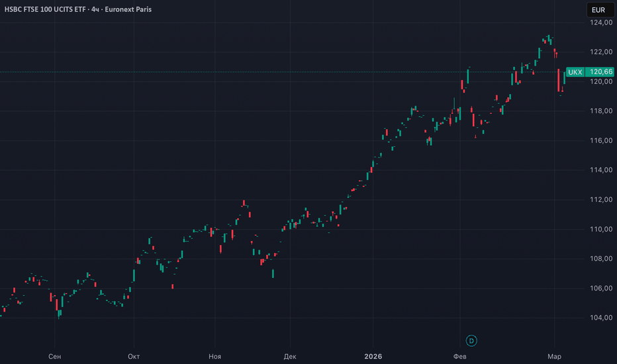
Task: Click the 'Окт' month label on time axis
Action: tap(134, 357)
